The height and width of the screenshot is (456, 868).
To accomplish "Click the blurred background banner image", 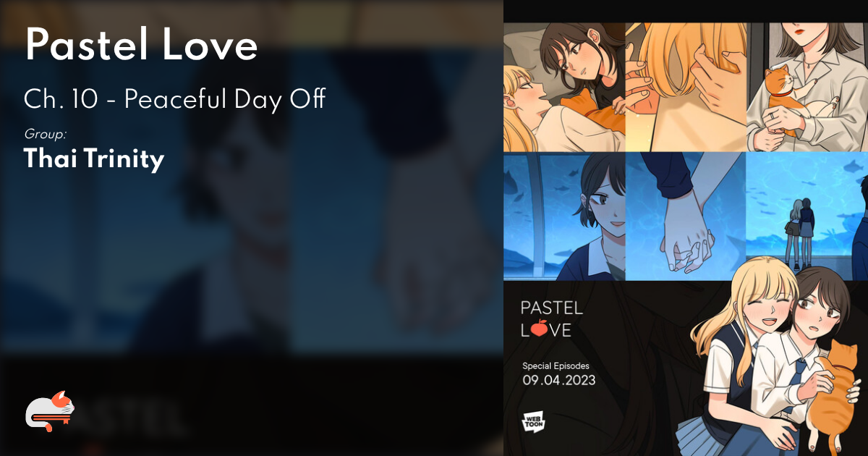I will tap(252, 228).
